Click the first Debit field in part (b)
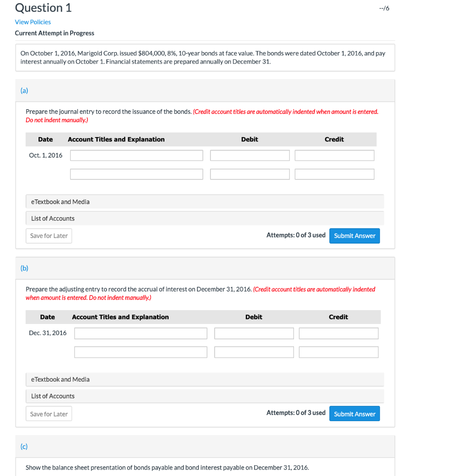This screenshot has width=457, height=476. (254, 333)
